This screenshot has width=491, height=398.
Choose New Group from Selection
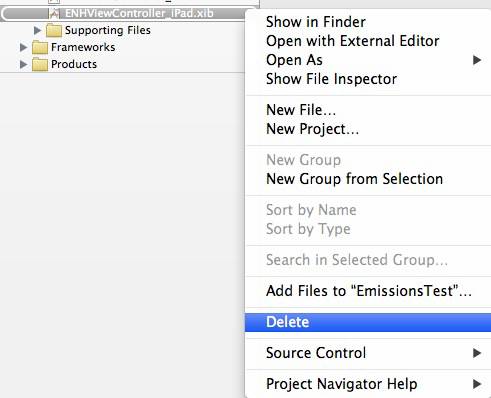click(354, 179)
